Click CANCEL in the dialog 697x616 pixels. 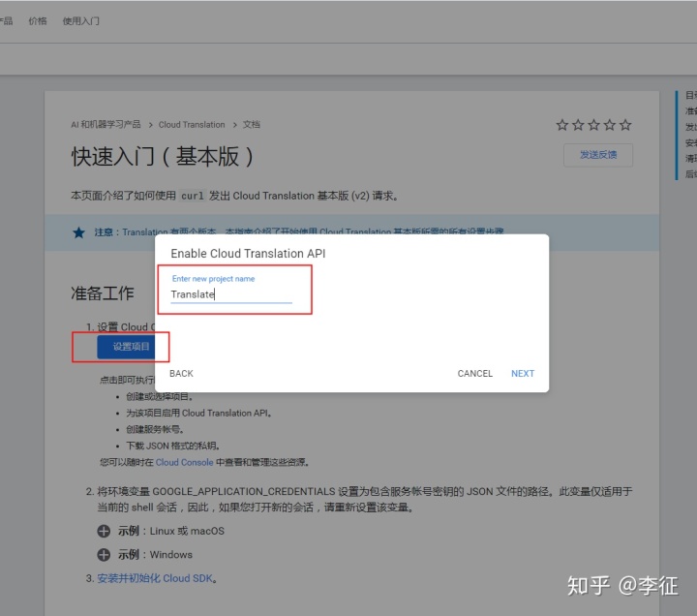(x=474, y=374)
